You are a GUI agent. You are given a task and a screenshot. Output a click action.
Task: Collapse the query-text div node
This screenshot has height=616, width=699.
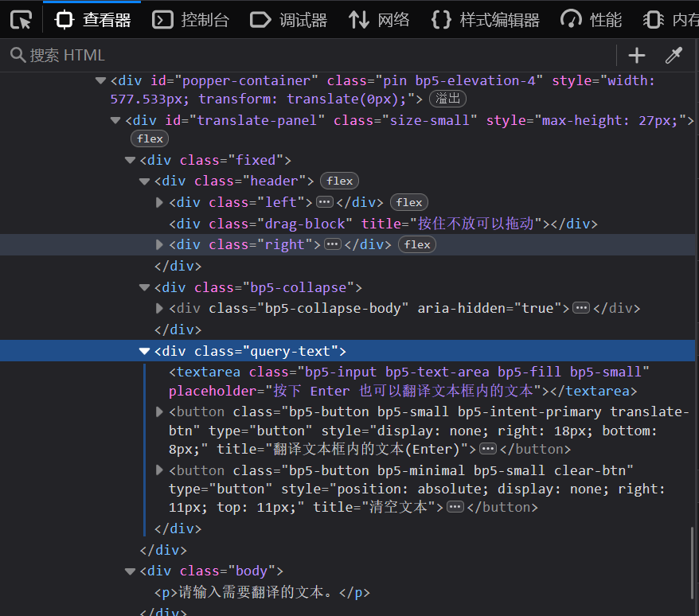click(144, 351)
